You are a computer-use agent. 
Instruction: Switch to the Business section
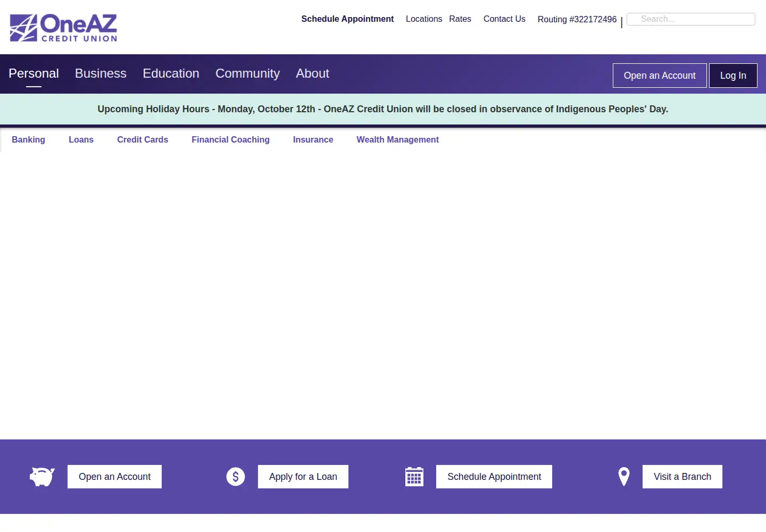click(x=101, y=73)
